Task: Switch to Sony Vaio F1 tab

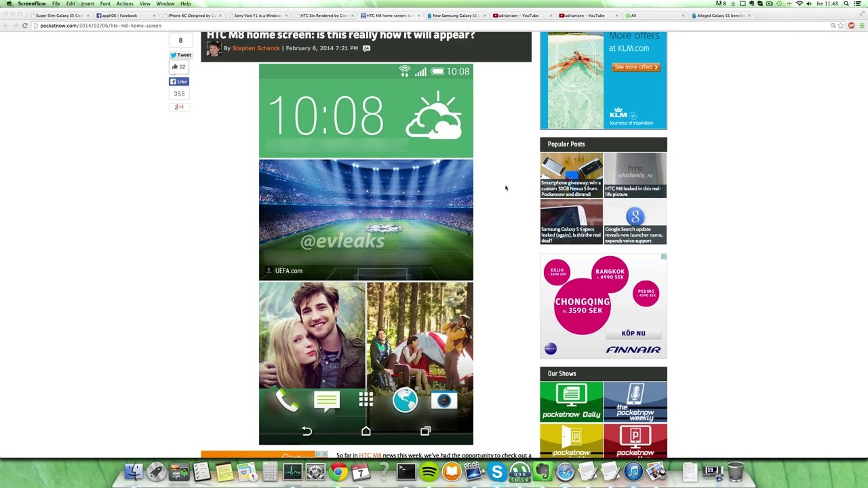Action: pyautogui.click(x=258, y=15)
